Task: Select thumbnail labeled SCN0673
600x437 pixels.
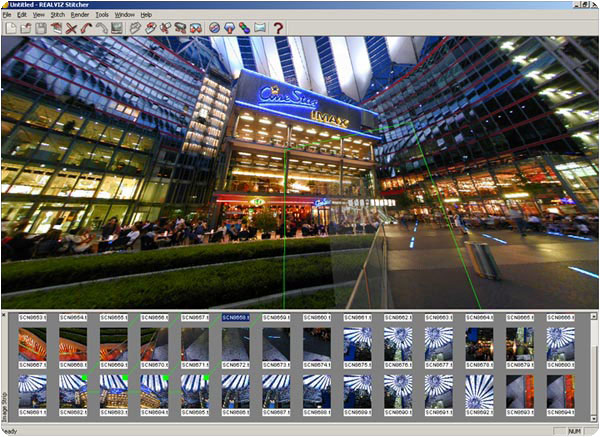Action: tap(276, 344)
